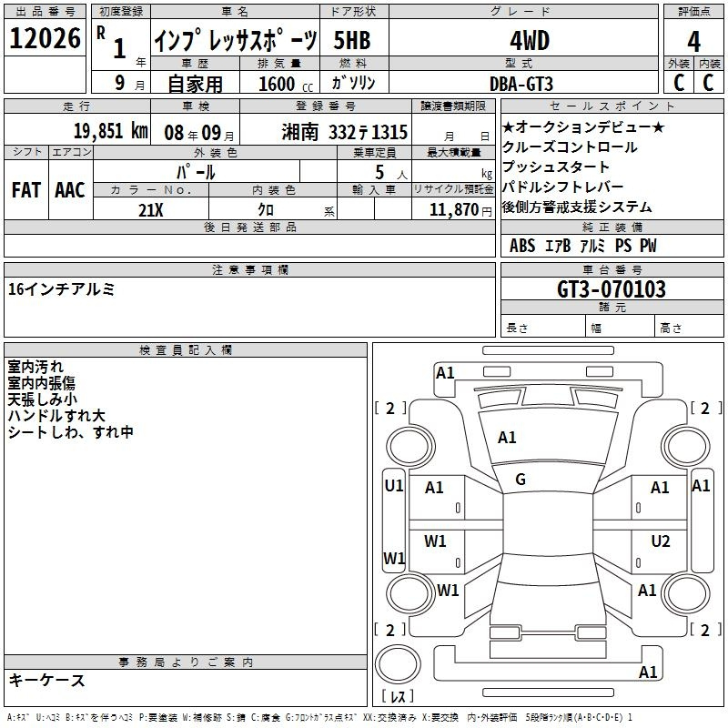Click the キーケース office notice

click(x=46, y=680)
